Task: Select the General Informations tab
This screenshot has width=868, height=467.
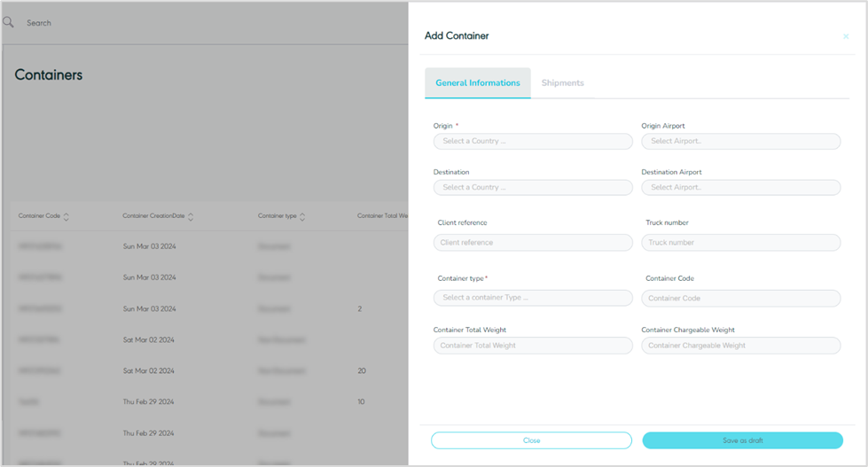Action: [478, 82]
